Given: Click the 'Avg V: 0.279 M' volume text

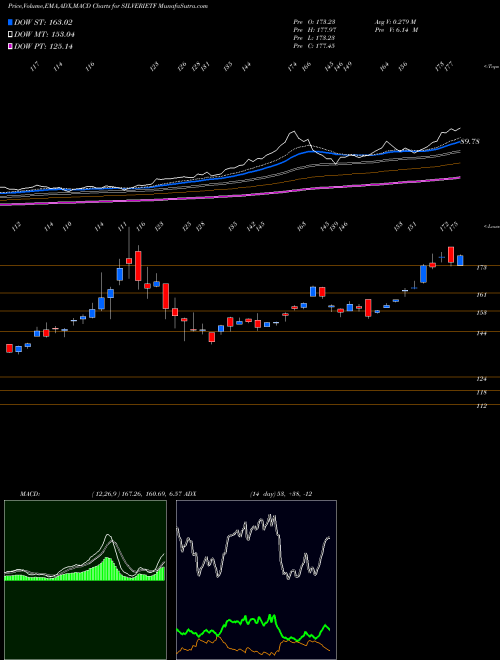Looking at the screenshot, I should (x=395, y=22).
